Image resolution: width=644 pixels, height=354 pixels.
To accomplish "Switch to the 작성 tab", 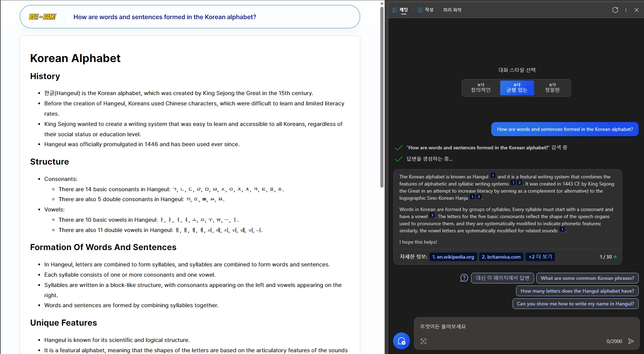I will pyautogui.click(x=426, y=10).
